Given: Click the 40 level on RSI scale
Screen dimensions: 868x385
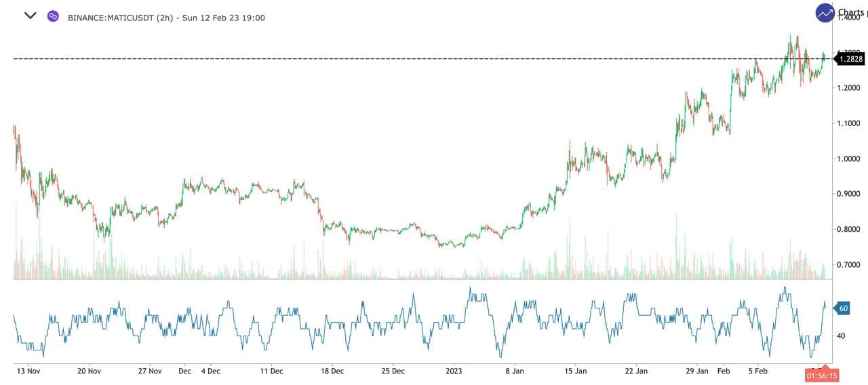Looking at the screenshot, I should 841,336.
